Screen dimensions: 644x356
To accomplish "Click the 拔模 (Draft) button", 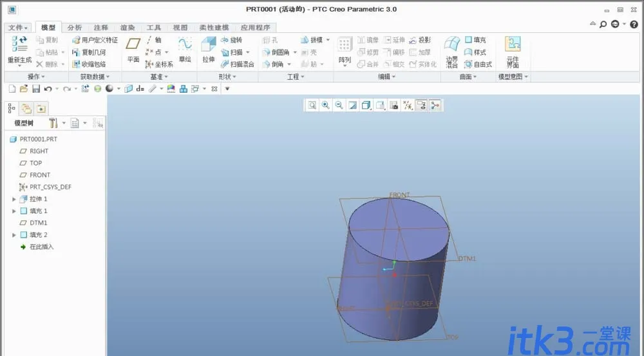I will click(312, 40).
